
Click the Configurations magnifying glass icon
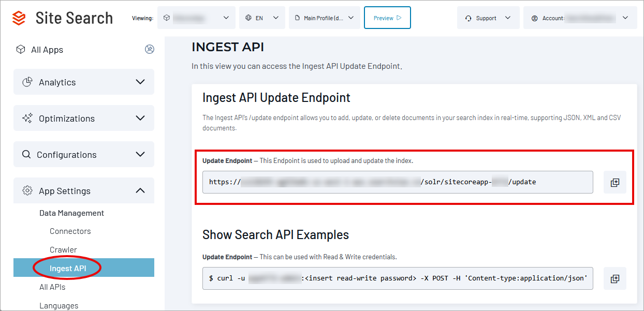27,154
